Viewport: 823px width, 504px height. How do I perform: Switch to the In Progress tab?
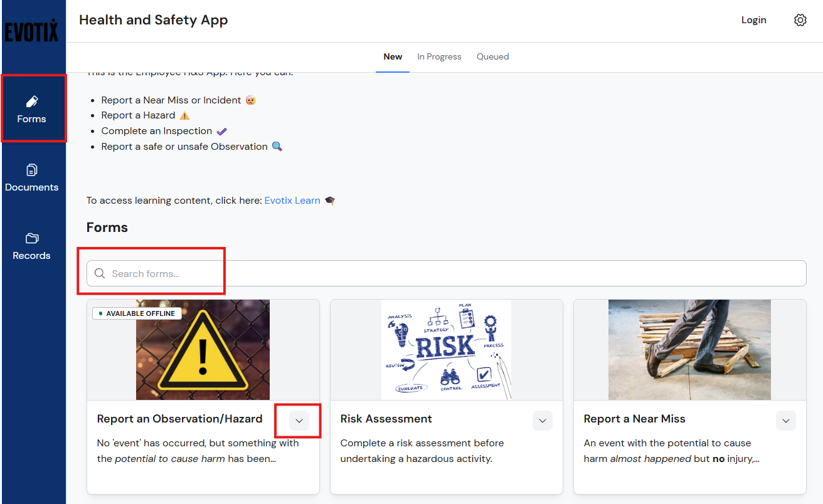[x=439, y=56]
